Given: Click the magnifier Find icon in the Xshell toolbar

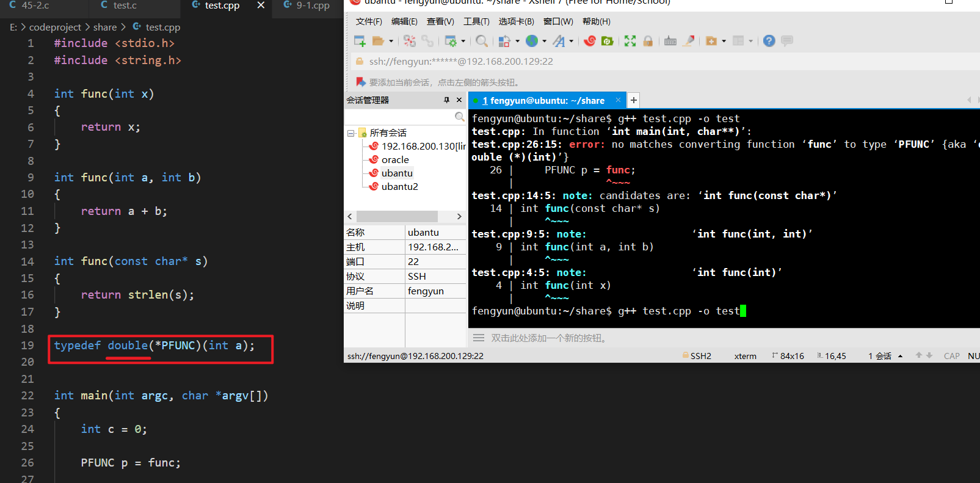Looking at the screenshot, I should point(482,41).
